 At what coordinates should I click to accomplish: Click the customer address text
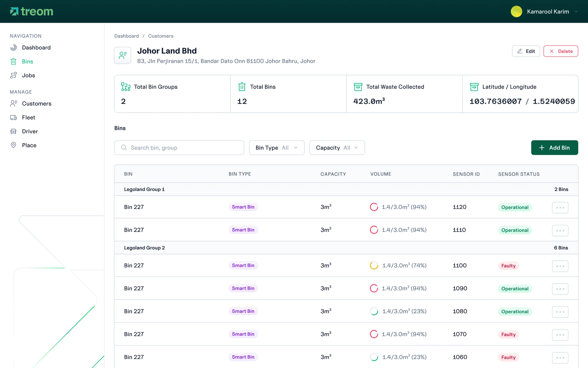226,61
